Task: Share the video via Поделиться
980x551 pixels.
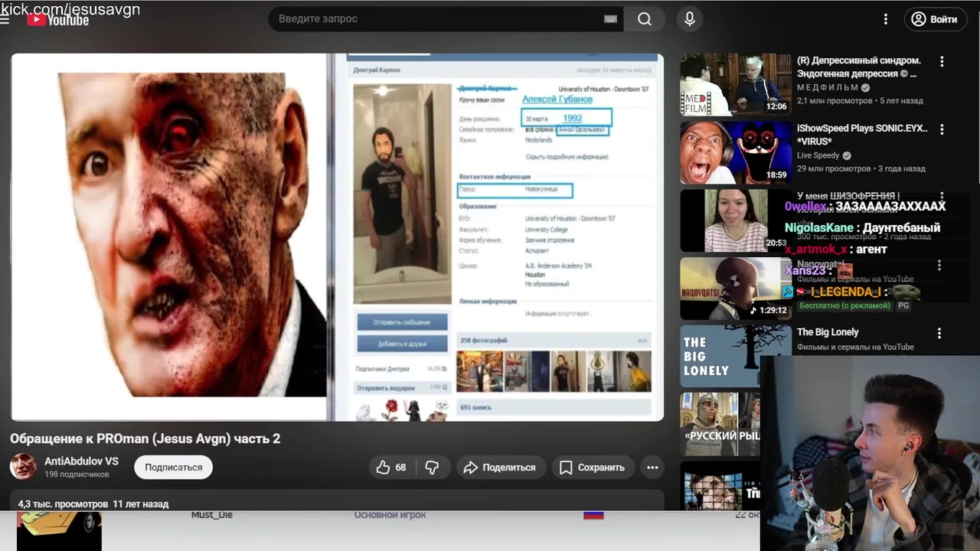Action: [x=501, y=467]
